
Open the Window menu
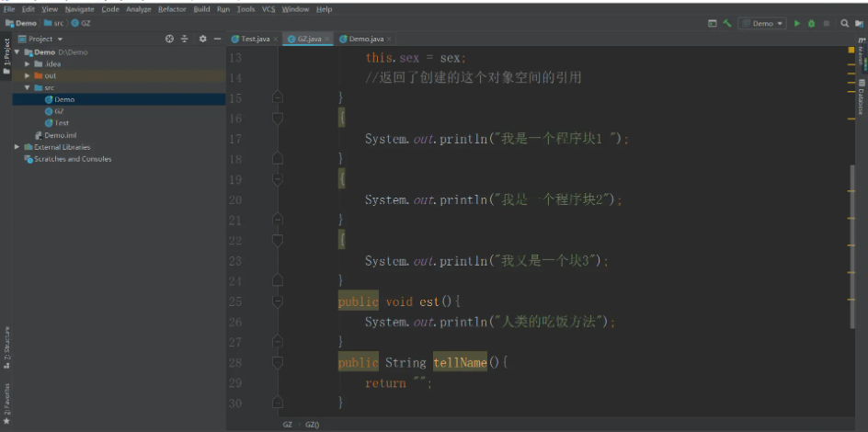(x=295, y=9)
